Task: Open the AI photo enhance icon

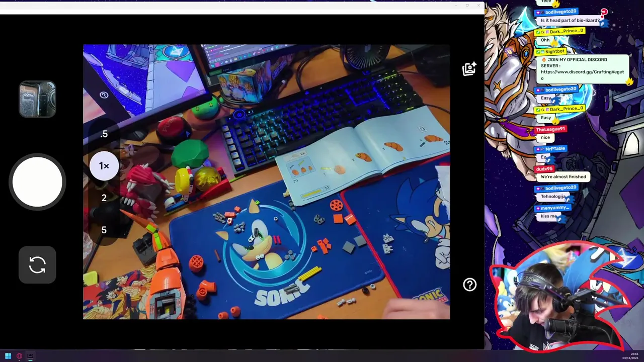Action: point(469,69)
